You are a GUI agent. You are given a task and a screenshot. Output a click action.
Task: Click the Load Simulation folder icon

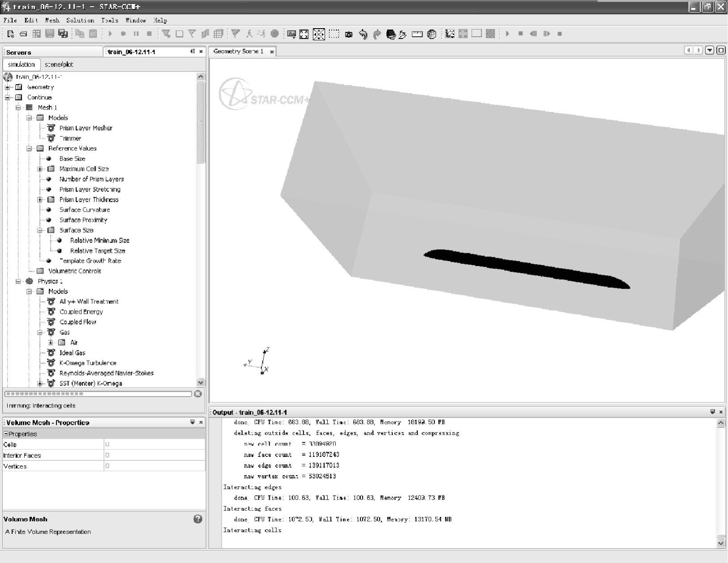[x=23, y=34]
